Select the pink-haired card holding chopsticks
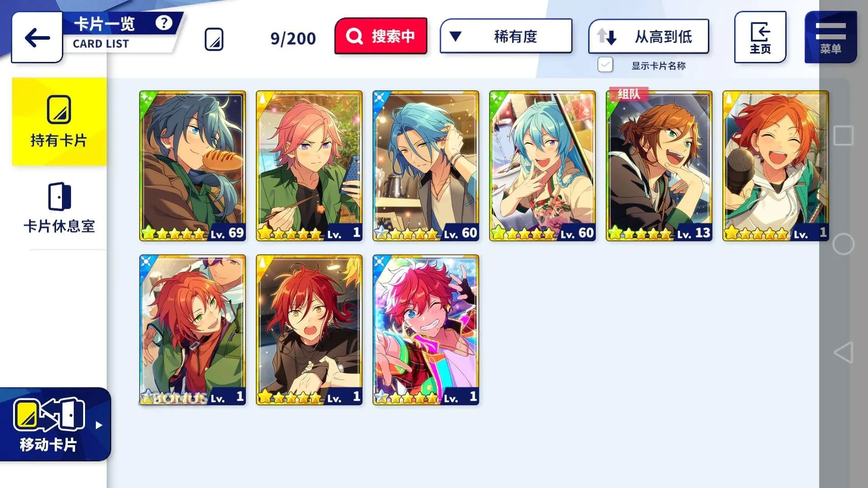This screenshot has height=488, width=868. 309,166
